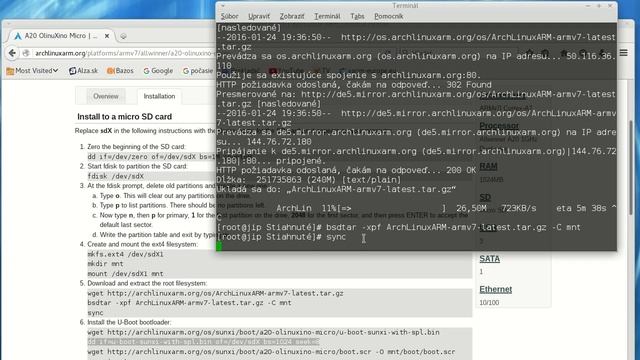
Task: Open the Súbor menu in Terminal
Action: [x=229, y=16]
